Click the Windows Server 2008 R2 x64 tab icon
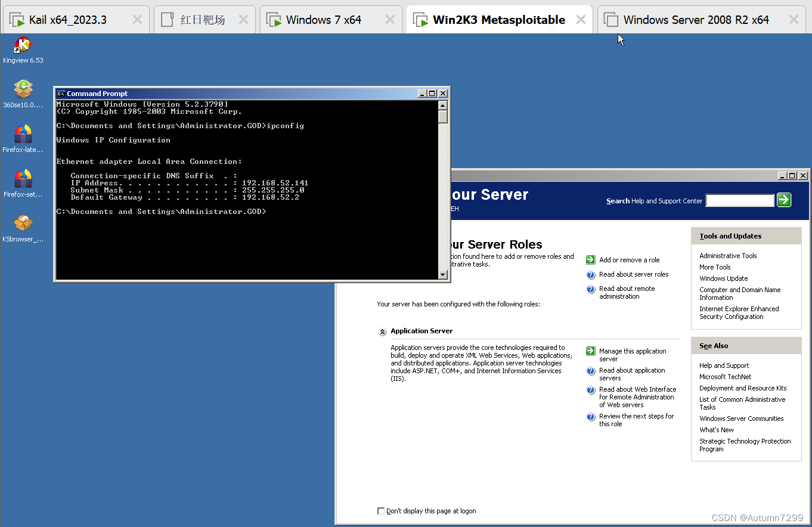The image size is (812, 527). coord(610,20)
